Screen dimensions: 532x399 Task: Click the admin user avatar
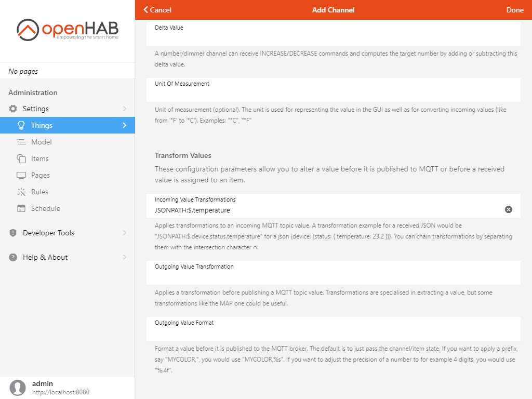[18, 388]
